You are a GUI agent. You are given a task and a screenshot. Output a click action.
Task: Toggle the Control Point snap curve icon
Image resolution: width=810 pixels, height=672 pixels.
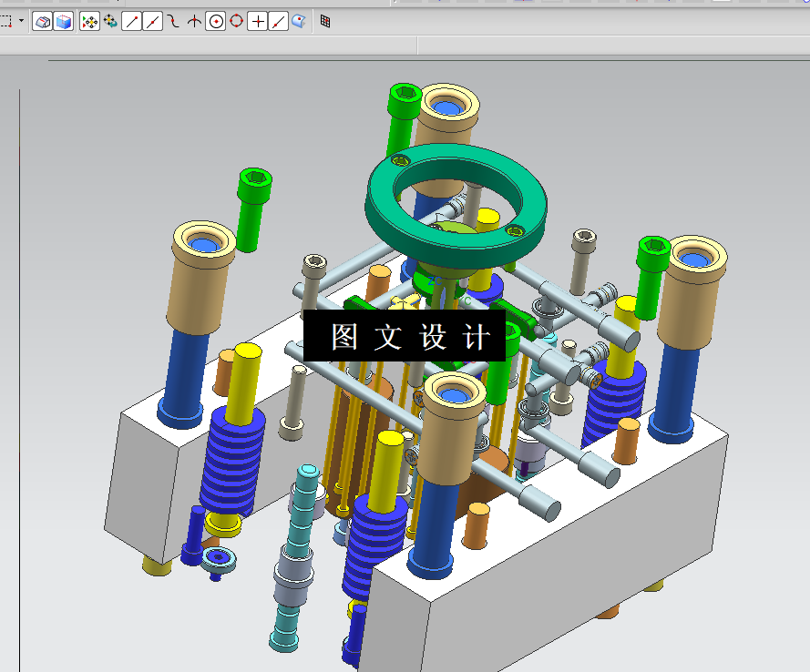coord(173,21)
